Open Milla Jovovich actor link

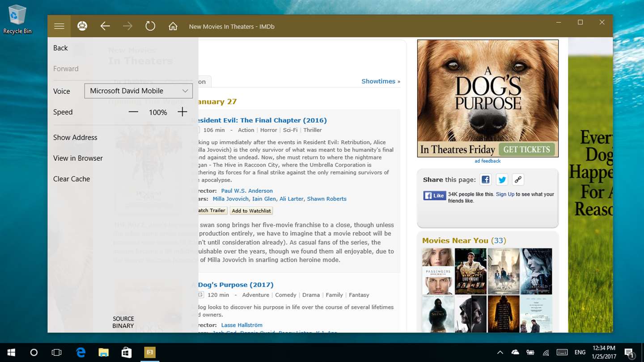click(231, 199)
